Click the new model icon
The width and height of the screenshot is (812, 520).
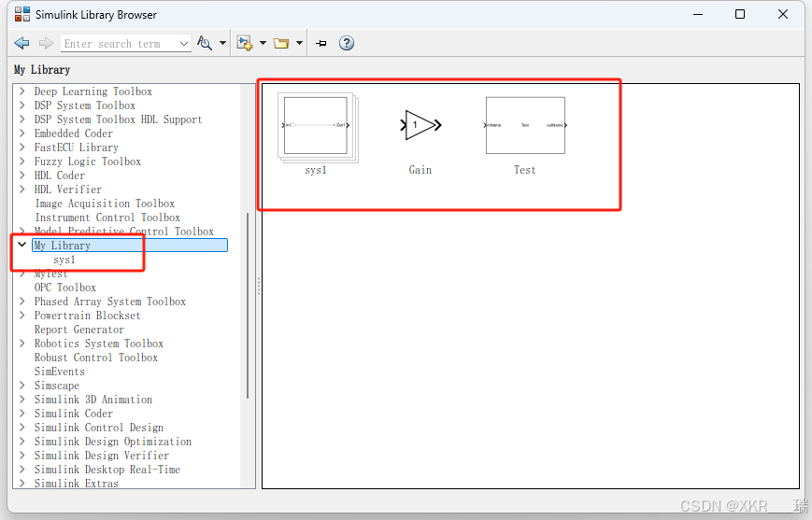[245, 43]
